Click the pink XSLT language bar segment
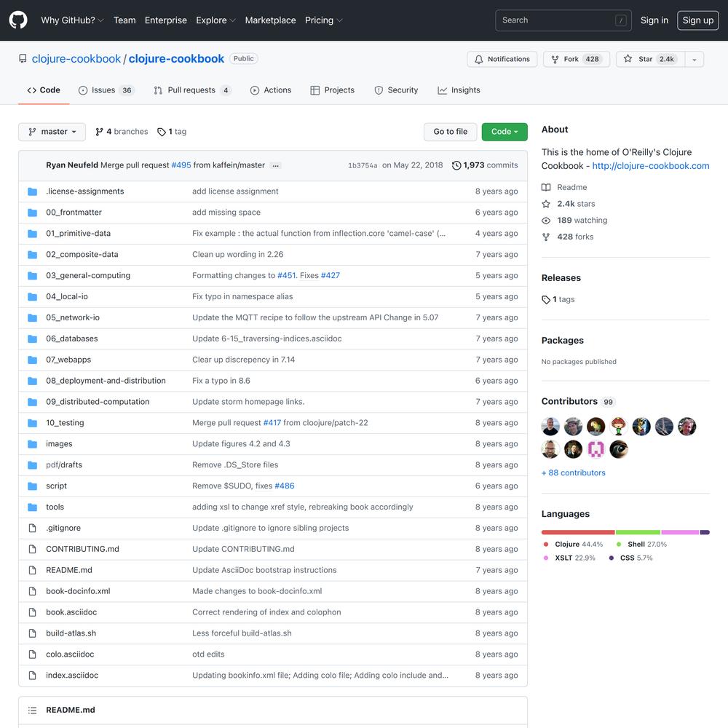 click(680, 532)
